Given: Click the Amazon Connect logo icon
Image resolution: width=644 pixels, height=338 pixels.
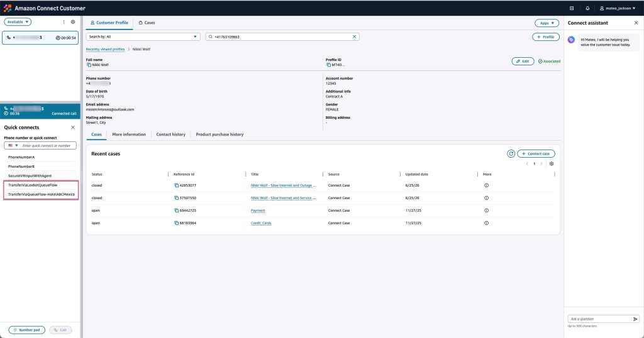Looking at the screenshot, I should pos(8,8).
